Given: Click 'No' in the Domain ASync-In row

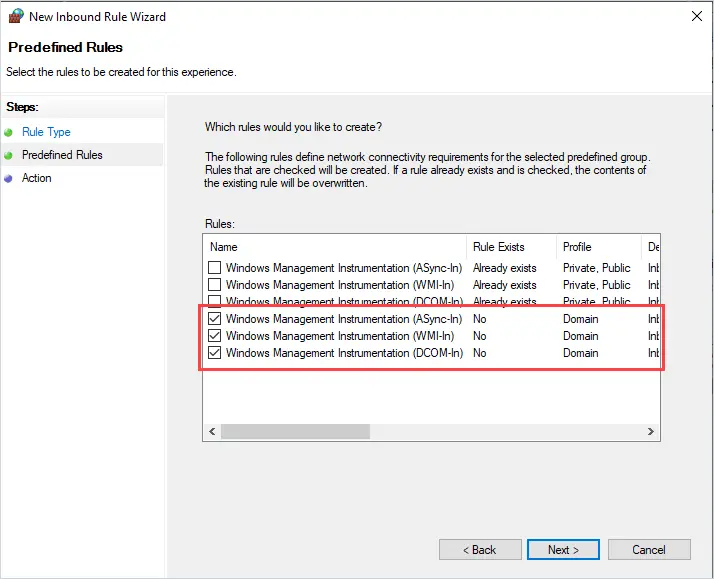Looking at the screenshot, I should (479, 319).
